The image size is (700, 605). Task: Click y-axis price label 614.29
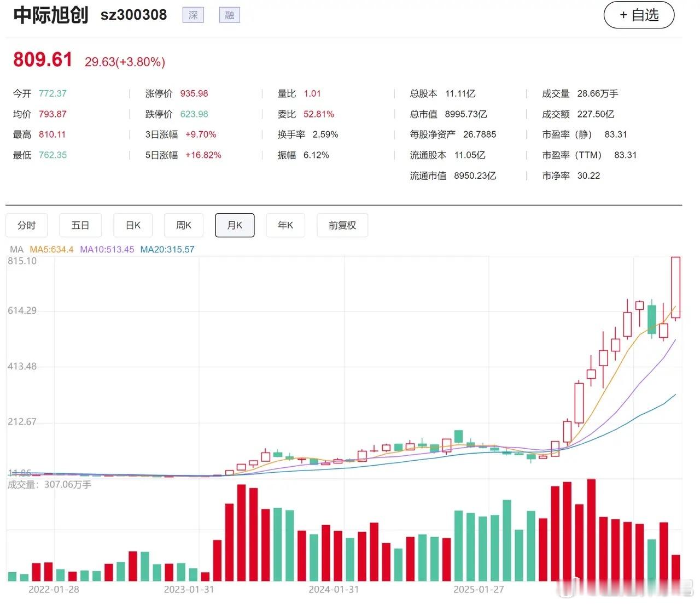click(22, 310)
